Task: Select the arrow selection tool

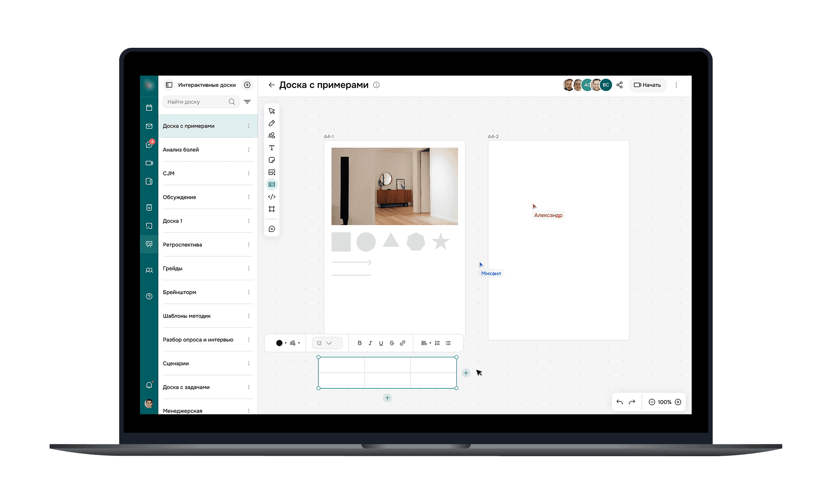Action: (x=272, y=111)
